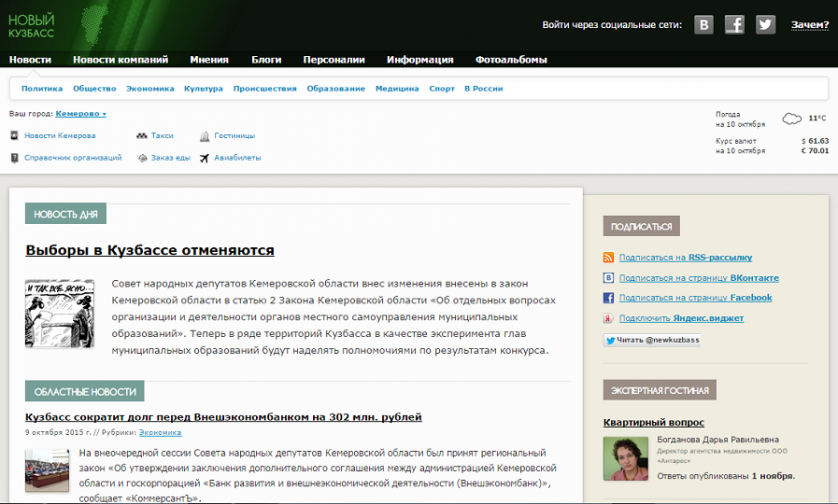838x504 pixels.
Task: Click the Справочник организаций icon
Action: pos(14,158)
